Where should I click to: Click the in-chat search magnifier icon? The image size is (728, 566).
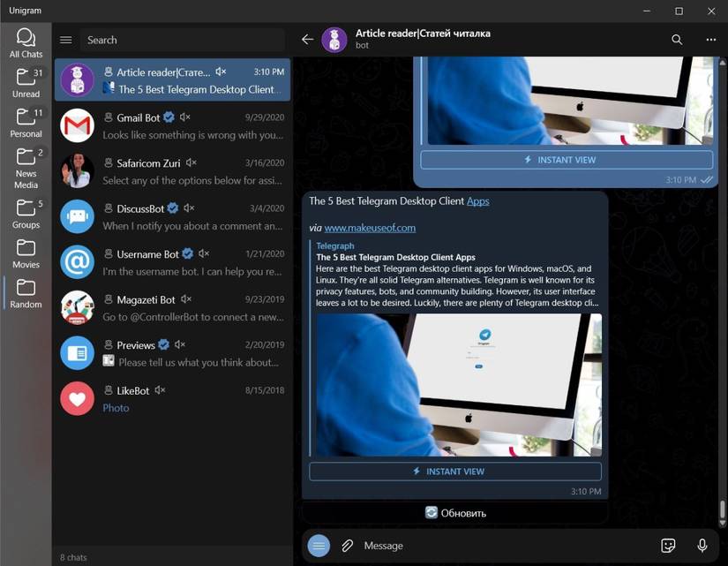676,39
